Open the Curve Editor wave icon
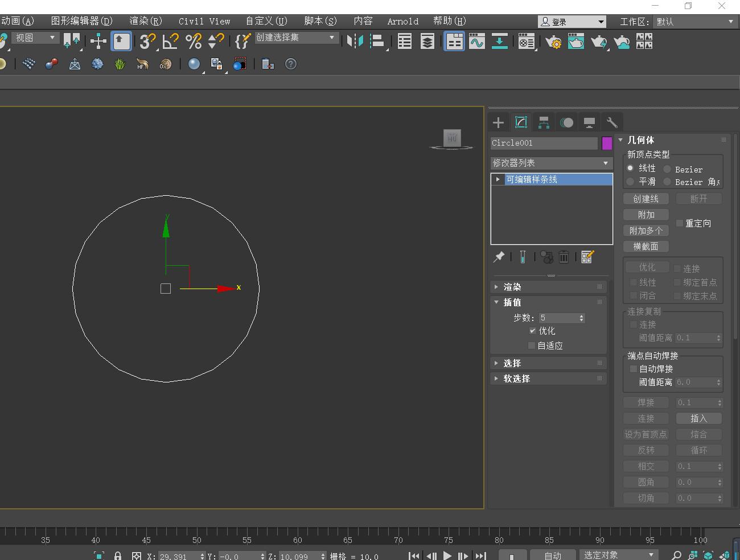740x560 pixels. tap(476, 41)
